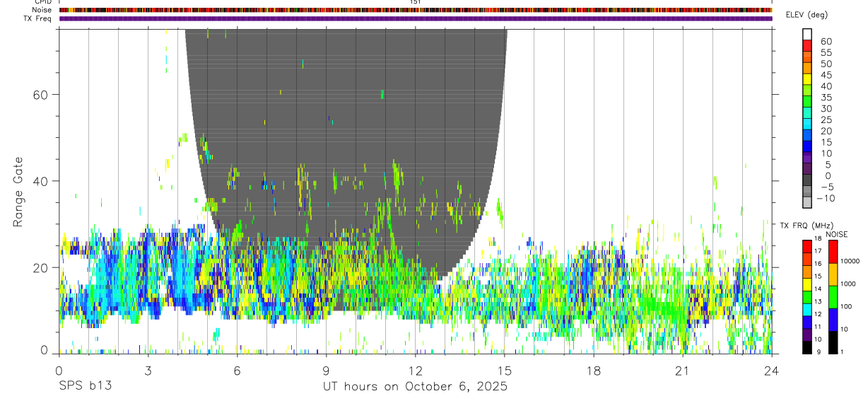Click the x-axis tick label 18

[594, 370]
